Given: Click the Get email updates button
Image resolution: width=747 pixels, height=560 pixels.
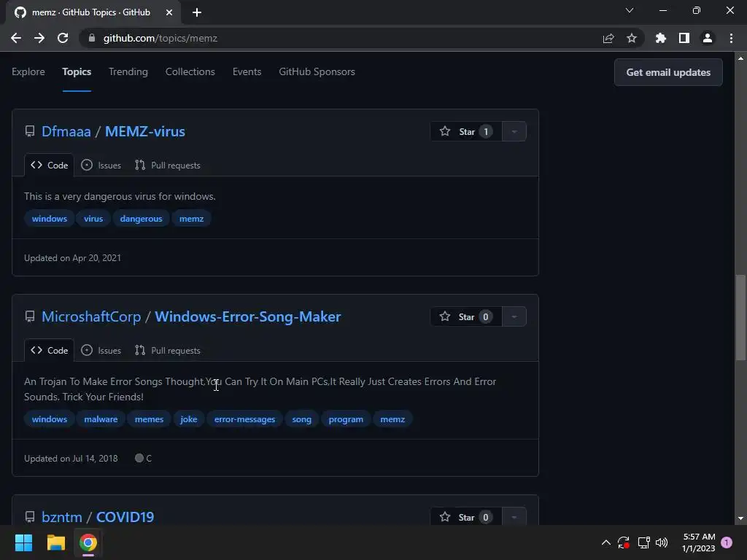Looking at the screenshot, I should pyautogui.click(x=668, y=72).
